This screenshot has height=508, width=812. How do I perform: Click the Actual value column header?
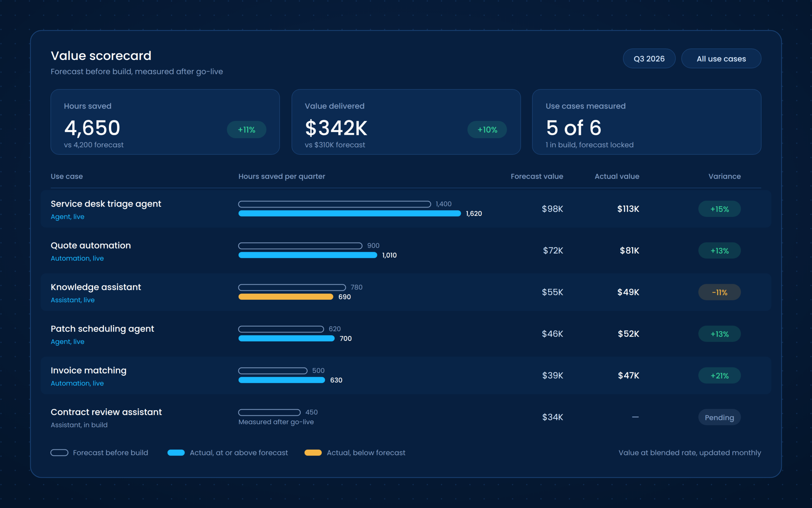pyautogui.click(x=617, y=177)
